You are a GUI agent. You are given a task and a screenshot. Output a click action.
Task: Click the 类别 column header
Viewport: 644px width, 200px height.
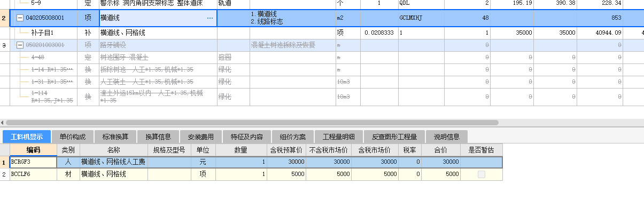point(68,150)
